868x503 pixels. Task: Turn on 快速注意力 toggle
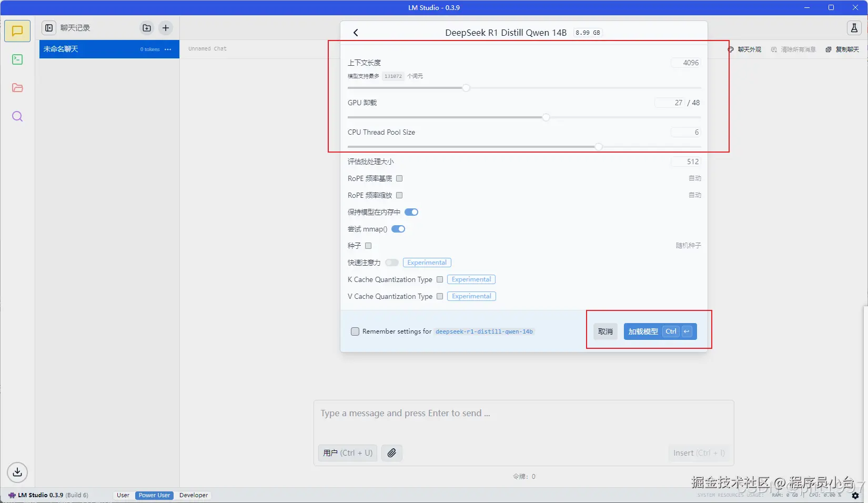392,263
